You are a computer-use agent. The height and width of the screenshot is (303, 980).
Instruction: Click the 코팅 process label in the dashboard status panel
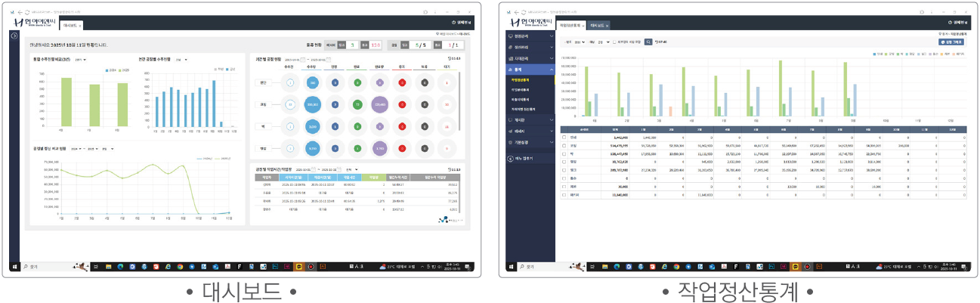[x=263, y=105]
